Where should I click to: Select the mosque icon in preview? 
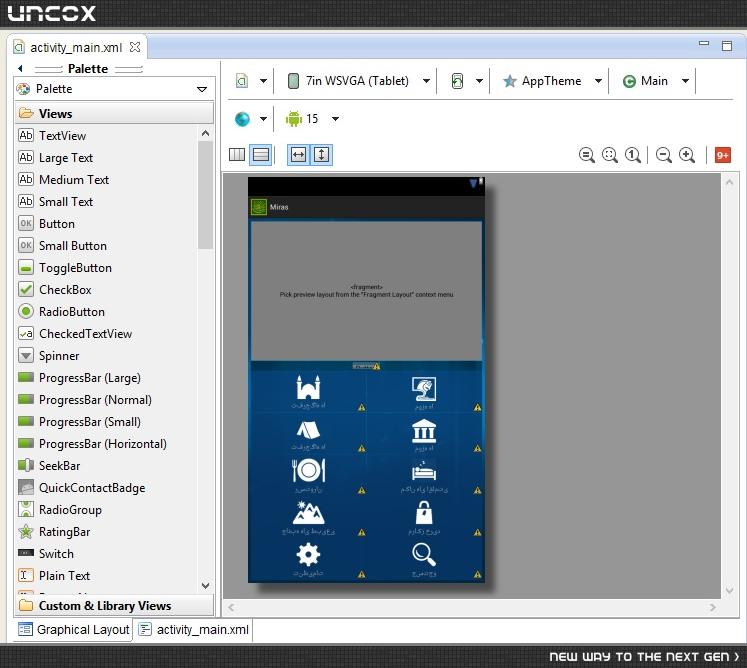click(x=308, y=388)
